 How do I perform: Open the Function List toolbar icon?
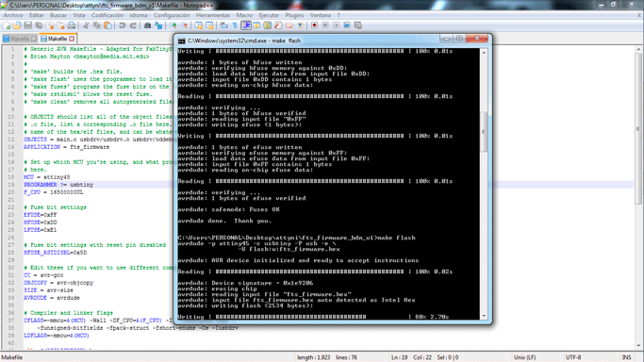278,25
